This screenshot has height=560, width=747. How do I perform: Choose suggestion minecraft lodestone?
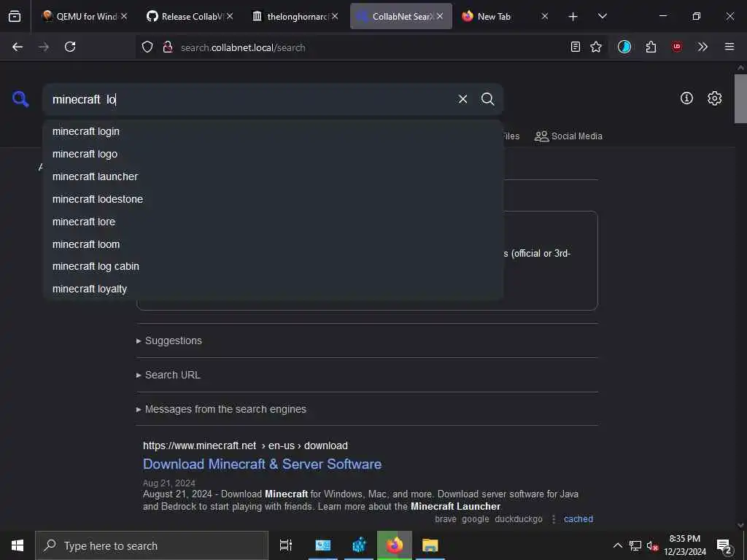[273, 199]
